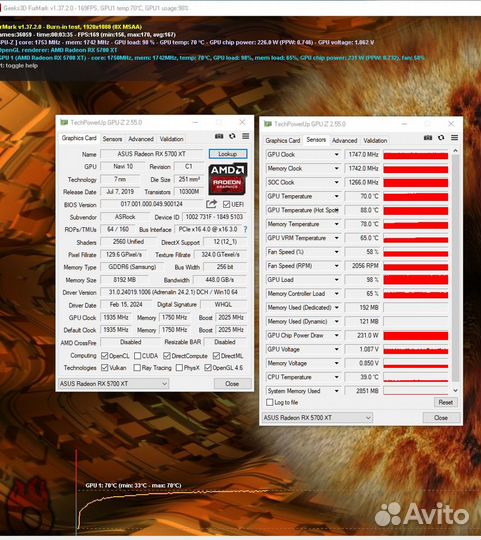Click the AMD Radeon Graphics logo
481x540 pixels.
click(x=227, y=179)
